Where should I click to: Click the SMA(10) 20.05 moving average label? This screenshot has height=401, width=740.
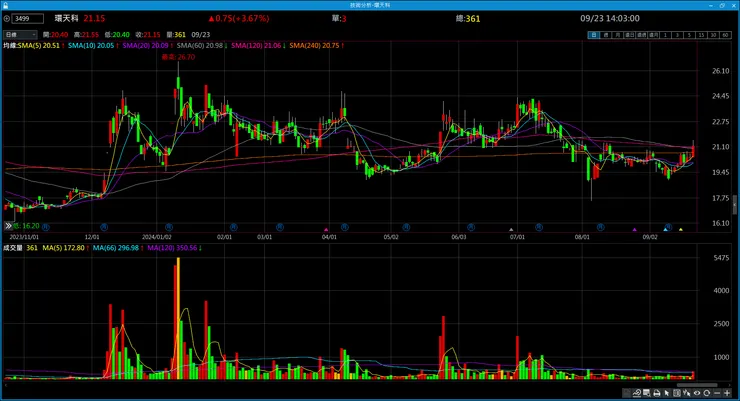[x=91, y=45]
